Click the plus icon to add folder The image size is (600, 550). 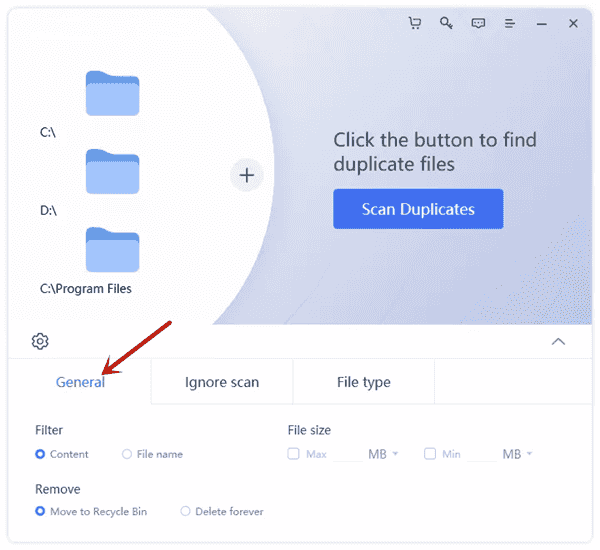tap(247, 176)
